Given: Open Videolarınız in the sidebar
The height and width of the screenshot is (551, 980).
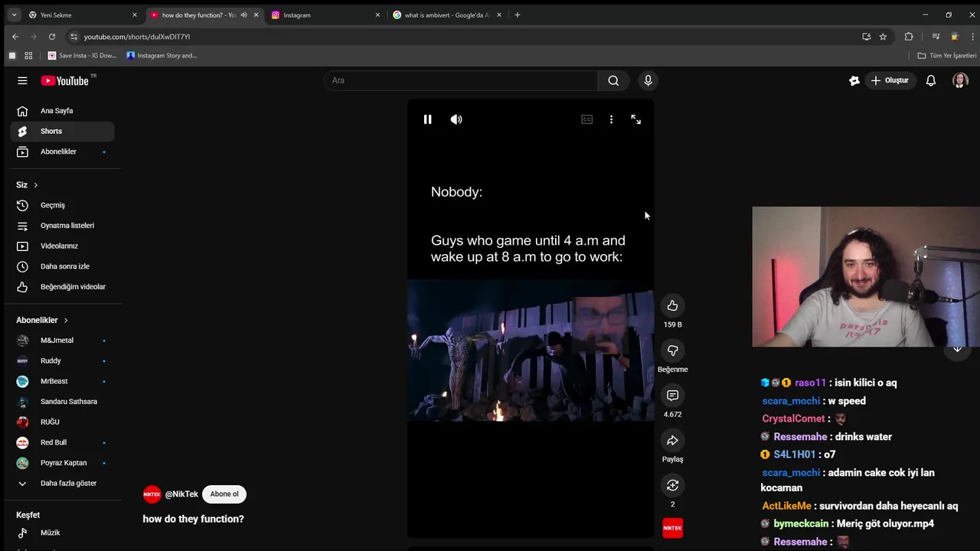Looking at the screenshot, I should pos(62,246).
